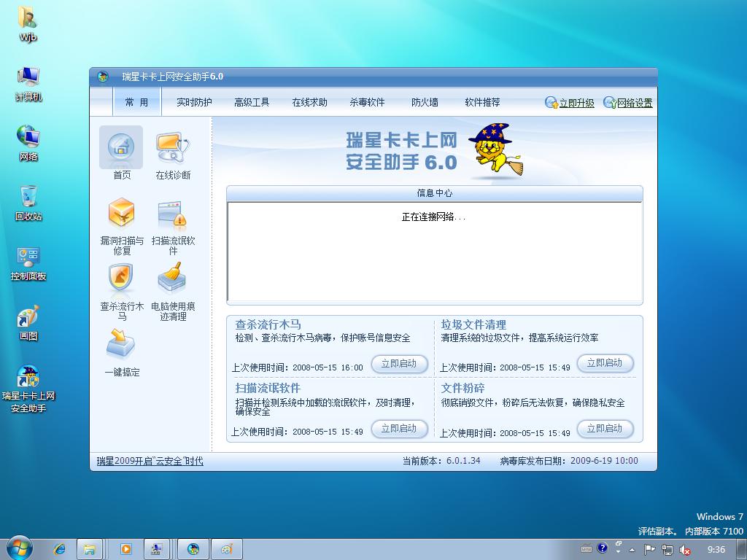This screenshot has height=560, width=747.
Task: Switch to the 在线求助 tab
Action: click(309, 102)
